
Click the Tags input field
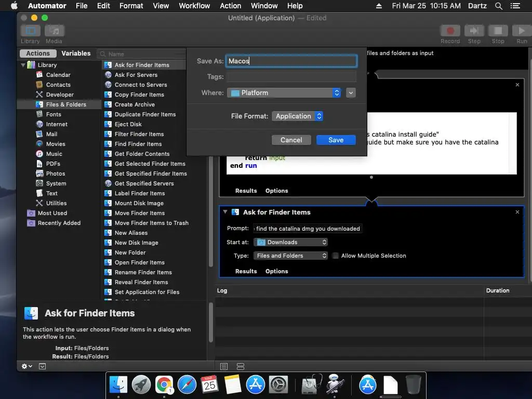point(291,77)
